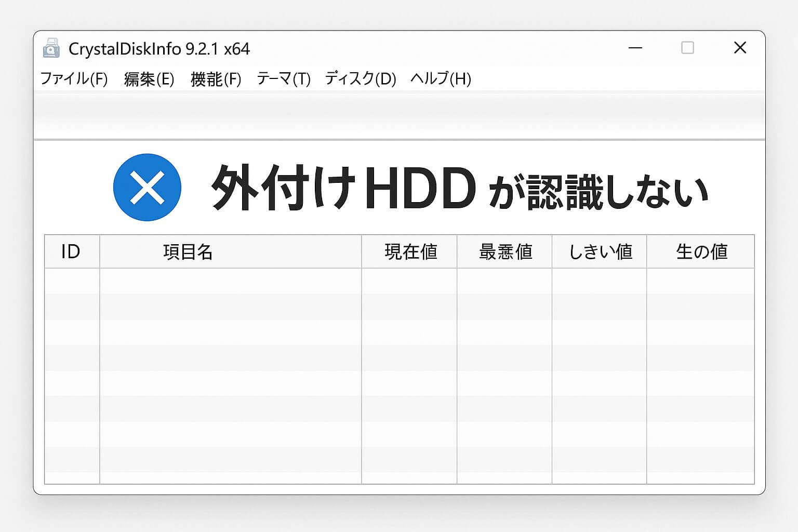This screenshot has height=532, width=798.
Task: Select the 最悪値 column header
Action: click(x=505, y=252)
